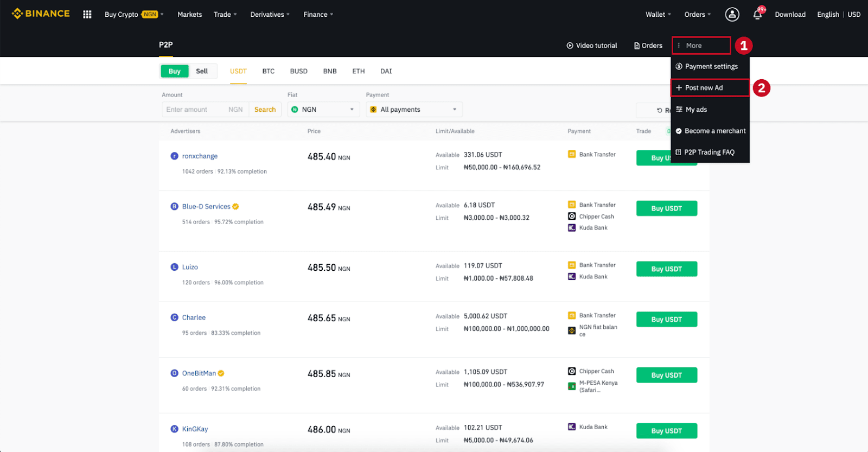Screen dimensions: 868x452
Task: Choose P2P Trading FAQ from menu
Action: pyautogui.click(x=710, y=152)
